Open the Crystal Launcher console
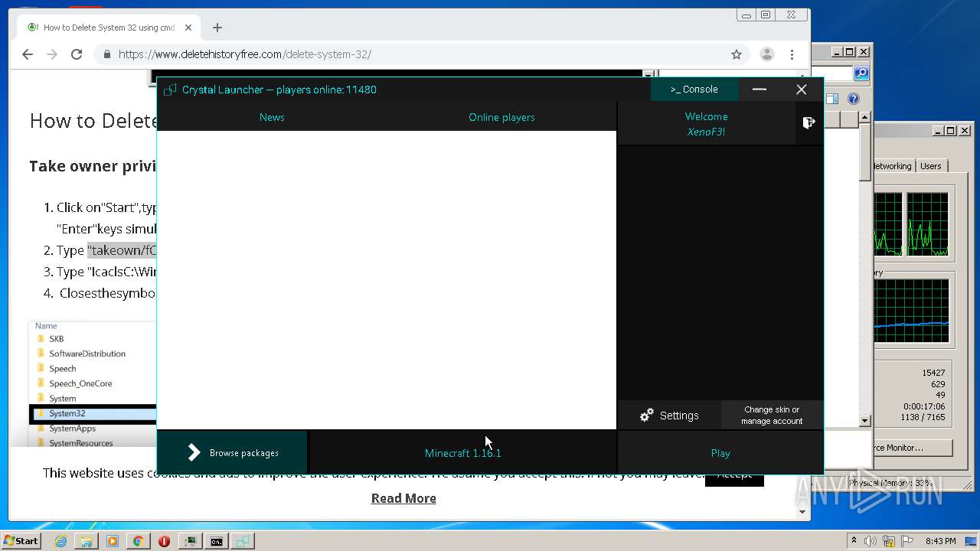Image resolution: width=980 pixels, height=551 pixels. click(694, 89)
